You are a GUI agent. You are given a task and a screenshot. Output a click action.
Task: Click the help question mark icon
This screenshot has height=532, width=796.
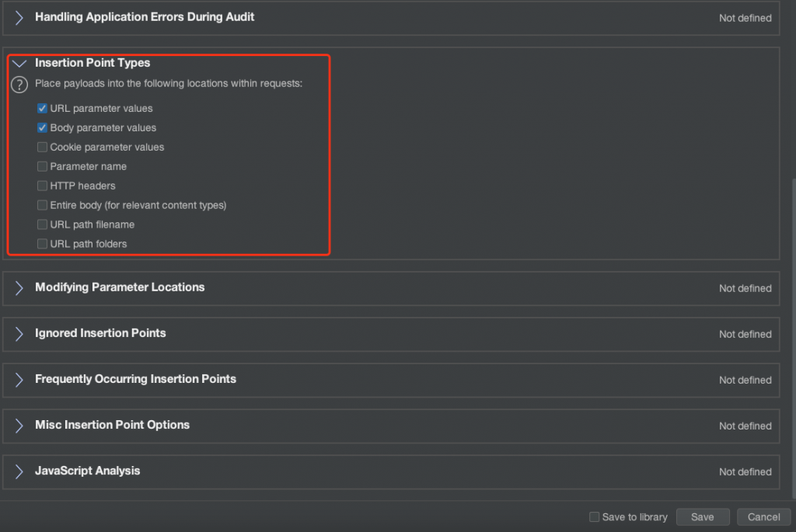19,85
